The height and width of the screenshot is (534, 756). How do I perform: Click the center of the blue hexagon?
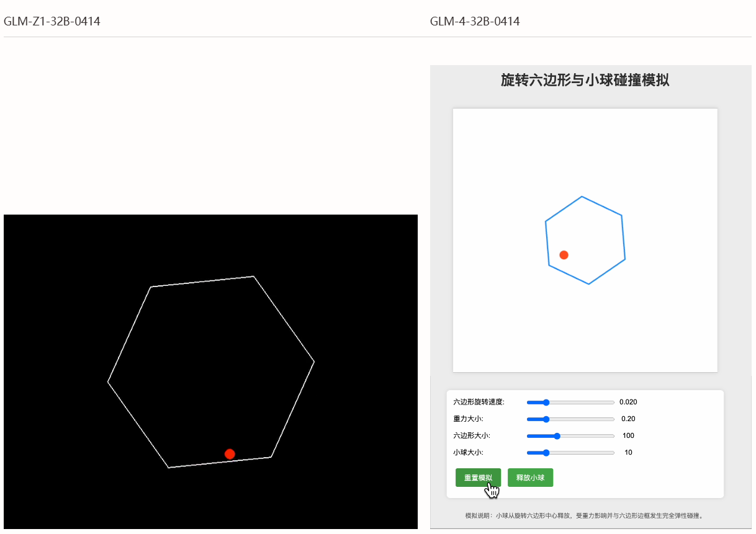585,241
